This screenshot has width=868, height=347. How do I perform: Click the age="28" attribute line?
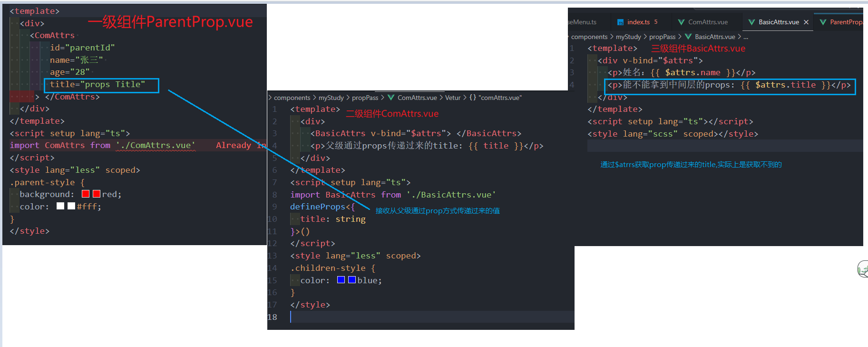[70, 72]
